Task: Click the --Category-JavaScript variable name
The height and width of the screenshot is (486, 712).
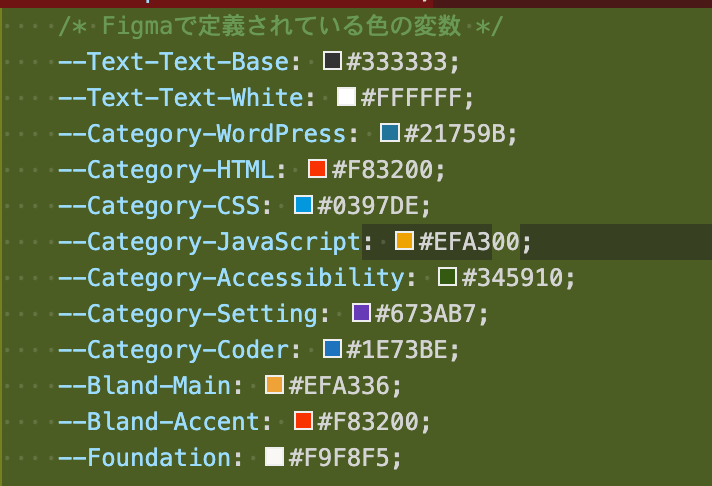Action: pos(209,242)
